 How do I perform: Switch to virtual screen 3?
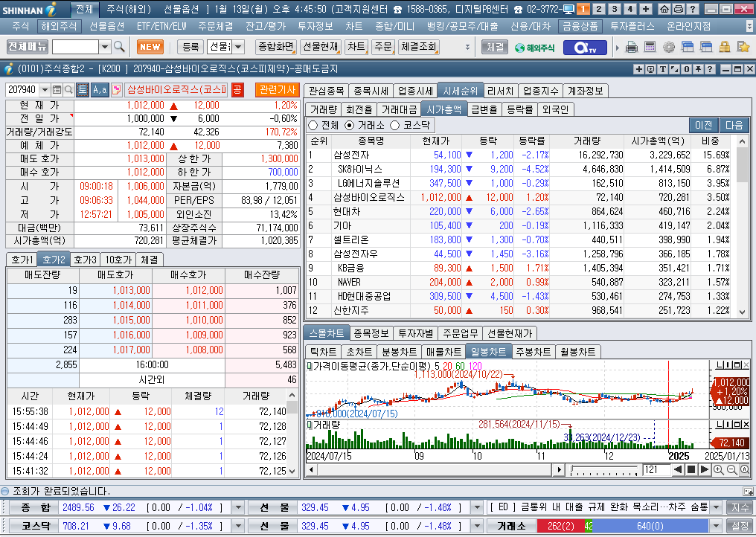coord(615,9)
